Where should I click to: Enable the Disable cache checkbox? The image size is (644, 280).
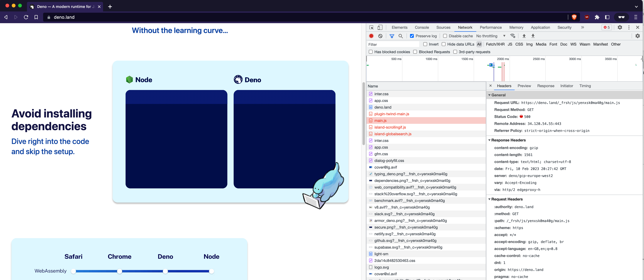(x=445, y=36)
